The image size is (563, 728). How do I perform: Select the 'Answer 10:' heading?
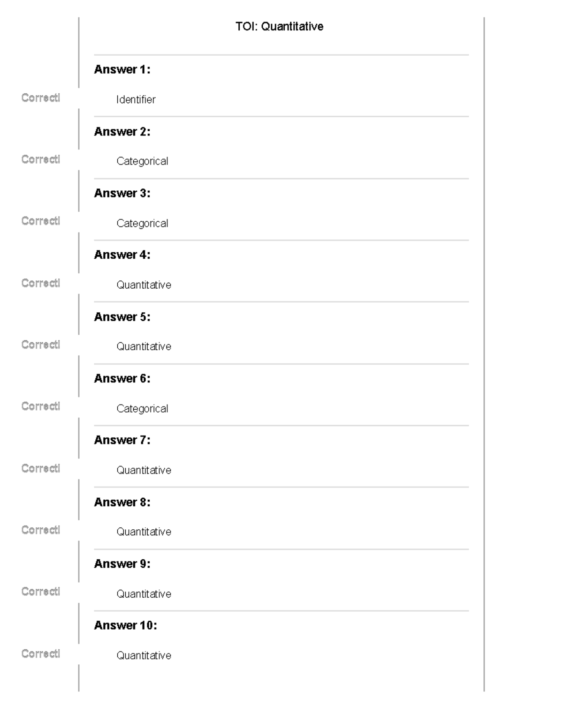(x=125, y=625)
